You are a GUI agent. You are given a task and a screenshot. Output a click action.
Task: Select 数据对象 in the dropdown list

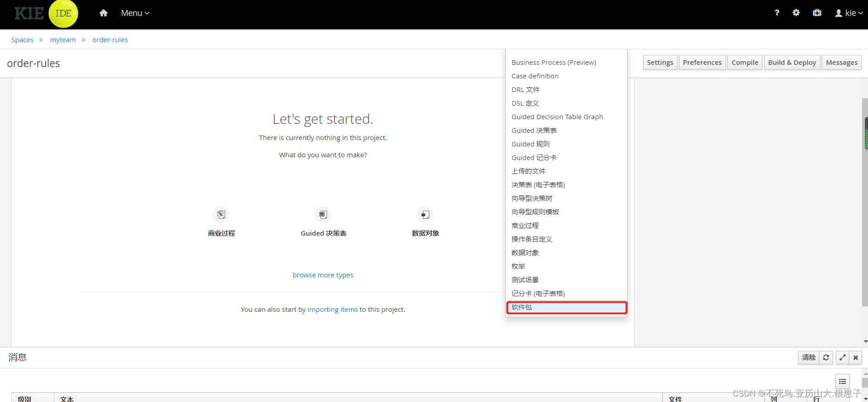[566, 253]
